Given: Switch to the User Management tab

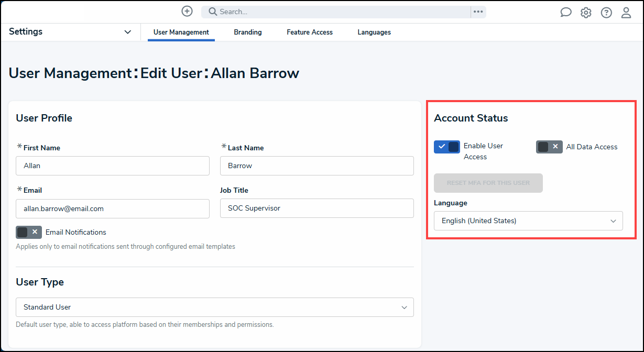Looking at the screenshot, I should point(181,32).
